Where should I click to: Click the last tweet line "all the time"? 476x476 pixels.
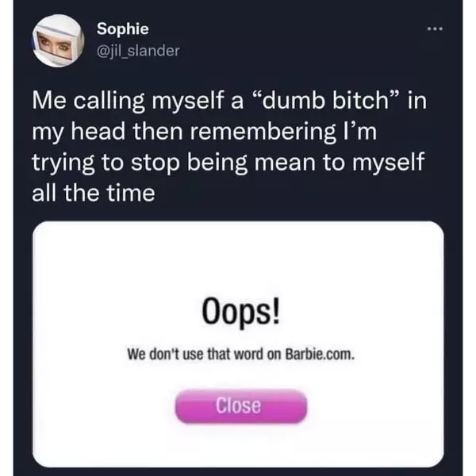point(94,193)
